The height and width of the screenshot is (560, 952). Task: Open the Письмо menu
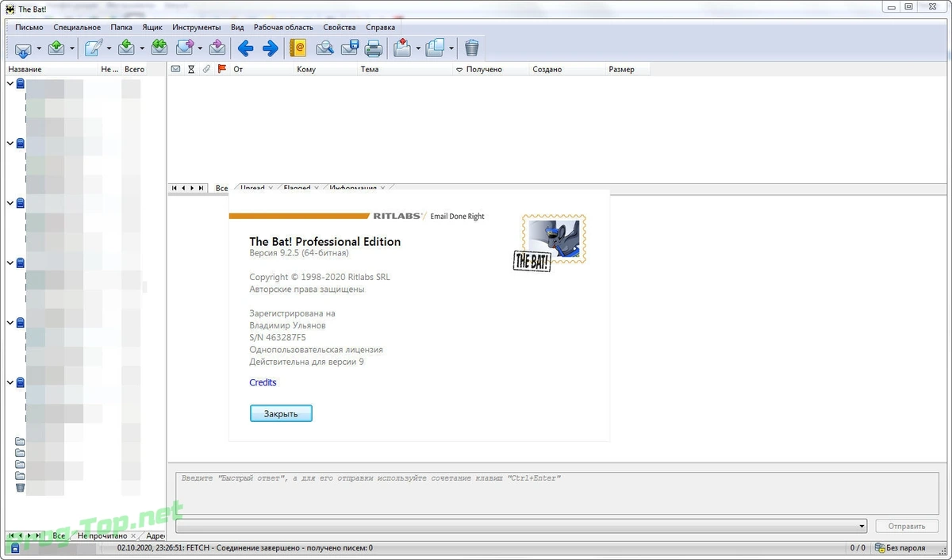(x=29, y=27)
